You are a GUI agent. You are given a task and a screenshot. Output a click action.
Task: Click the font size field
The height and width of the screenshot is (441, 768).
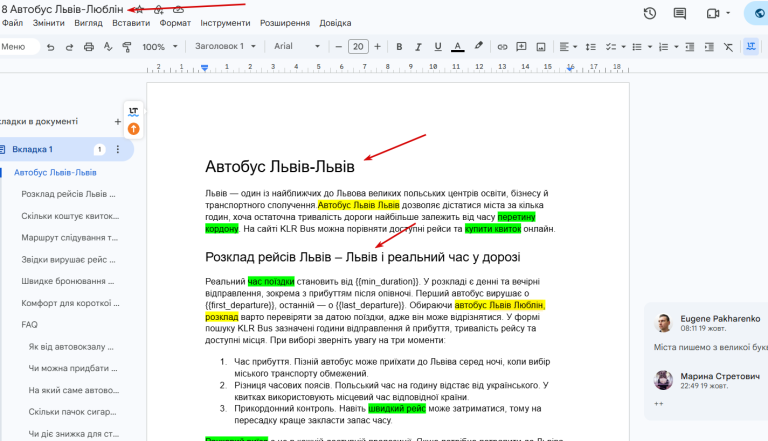[358, 47]
